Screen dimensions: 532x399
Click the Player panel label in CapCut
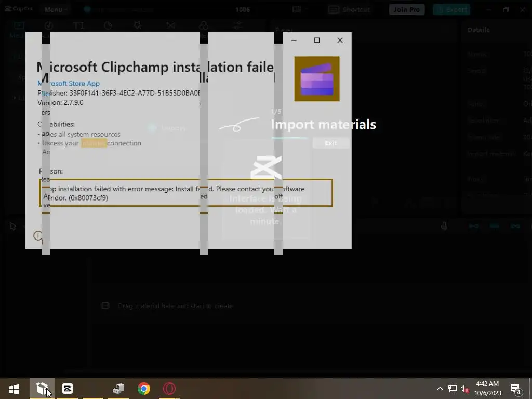click(284, 30)
